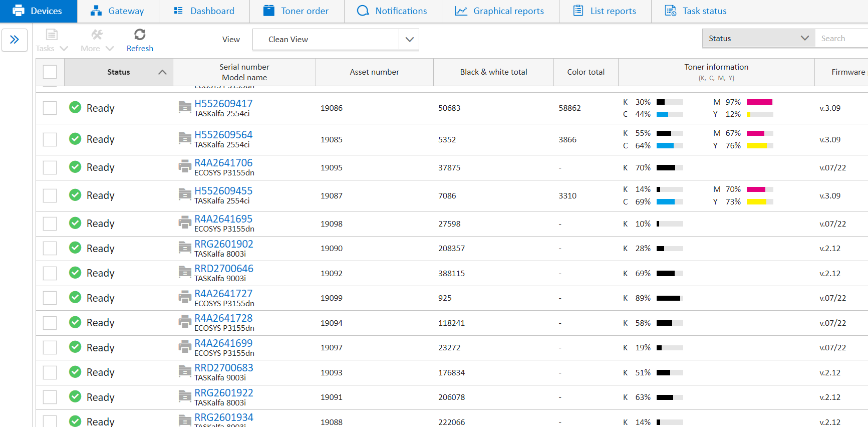This screenshot has width=868, height=427.
Task: Click the Dashboard list icon
Action: coord(178,11)
